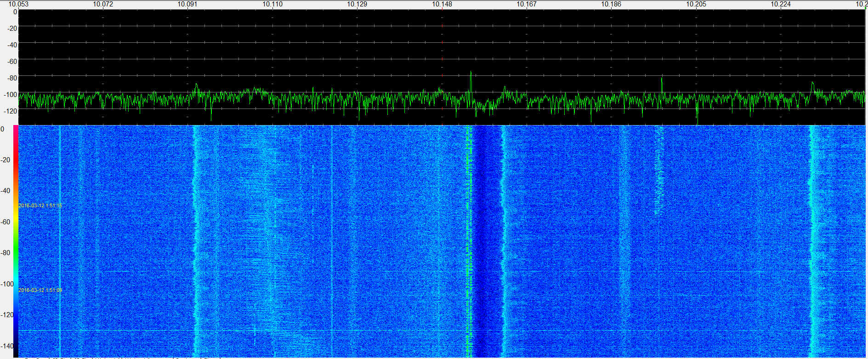The width and height of the screenshot is (868, 359).
Task: Click the 10.072 frequency axis label
Action: [103, 4]
